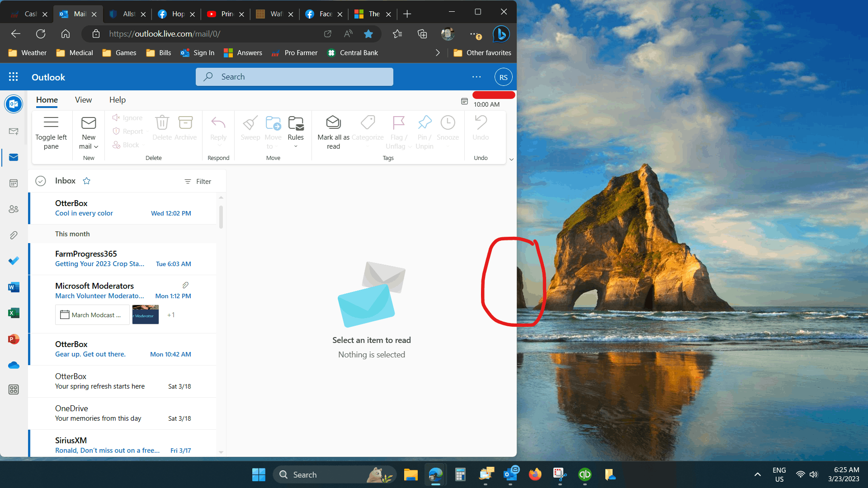Click the Edge browser Collections icon

tap(422, 34)
